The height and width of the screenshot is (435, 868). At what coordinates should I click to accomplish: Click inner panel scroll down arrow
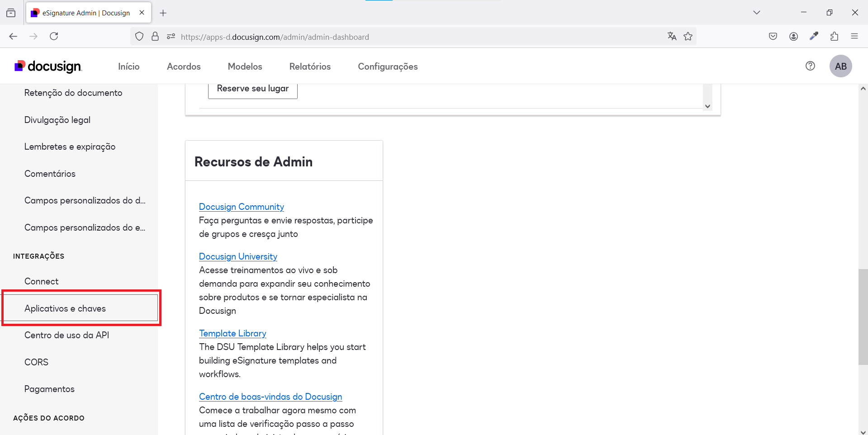tap(707, 106)
